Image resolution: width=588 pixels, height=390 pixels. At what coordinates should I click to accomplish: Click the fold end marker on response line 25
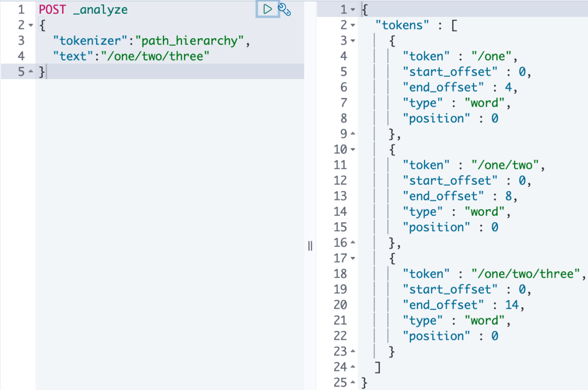[353, 382]
